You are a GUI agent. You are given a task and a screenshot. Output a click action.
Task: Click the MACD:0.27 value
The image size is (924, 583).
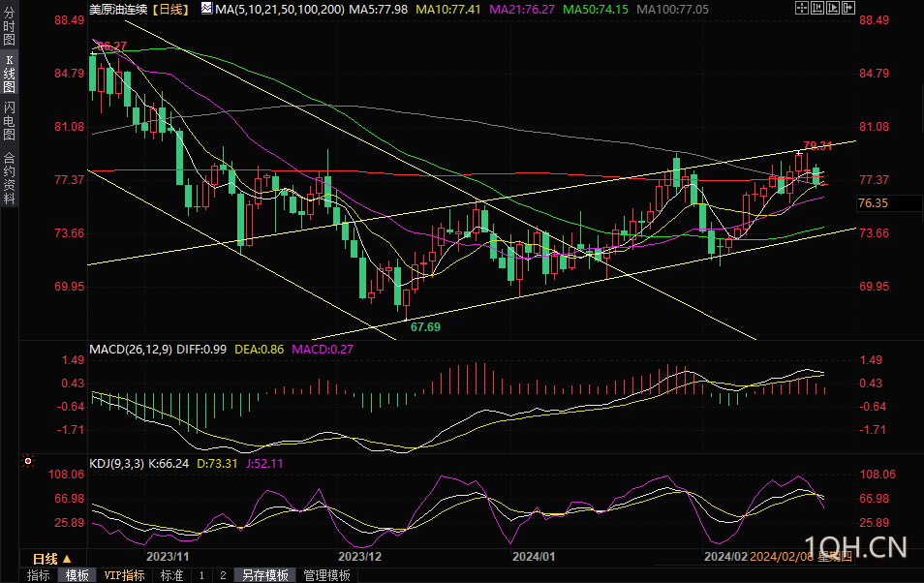click(x=323, y=349)
